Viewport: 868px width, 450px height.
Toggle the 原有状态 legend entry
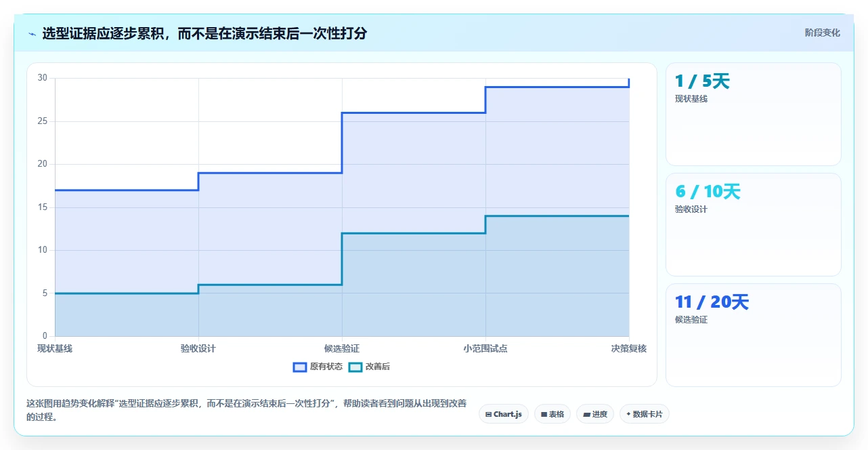pyautogui.click(x=318, y=367)
